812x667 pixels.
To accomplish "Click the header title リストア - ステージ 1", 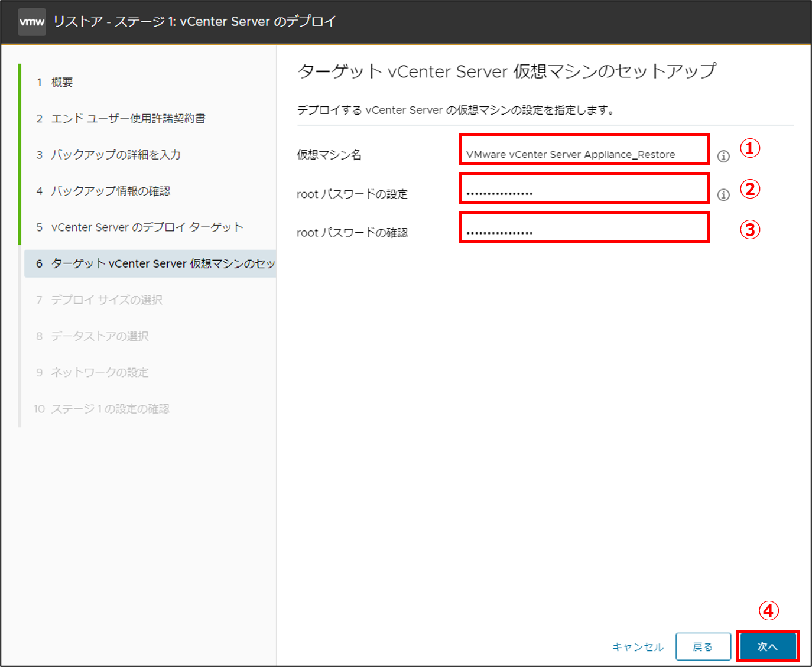I will tap(195, 22).
